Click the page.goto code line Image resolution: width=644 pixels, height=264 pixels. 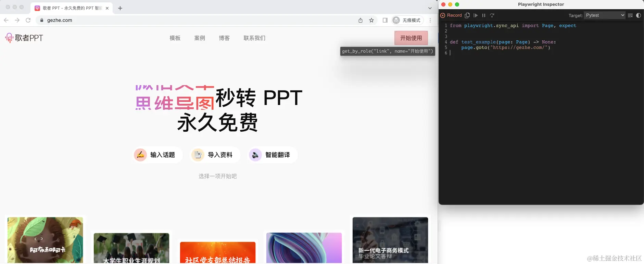pyautogui.click(x=506, y=48)
